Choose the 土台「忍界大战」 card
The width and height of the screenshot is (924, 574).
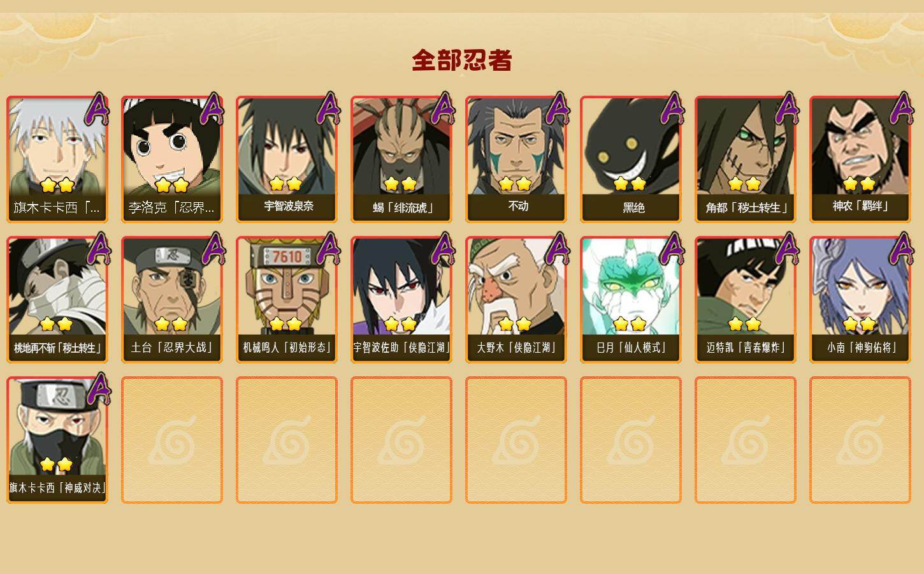(x=172, y=300)
